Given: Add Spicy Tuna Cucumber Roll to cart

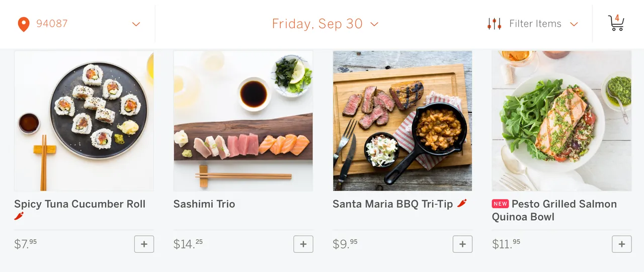Looking at the screenshot, I should tap(144, 244).
